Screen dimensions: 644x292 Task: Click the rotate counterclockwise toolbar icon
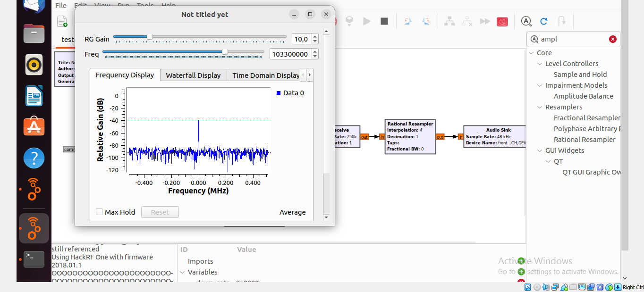[409, 21]
